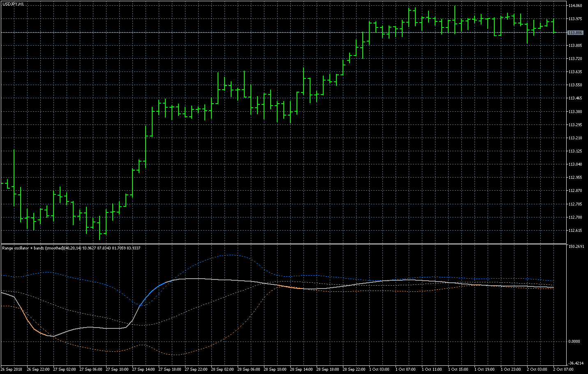This screenshot has width=588, height=374.
Task: Click the current price tag 113.886
Action: [575, 32]
